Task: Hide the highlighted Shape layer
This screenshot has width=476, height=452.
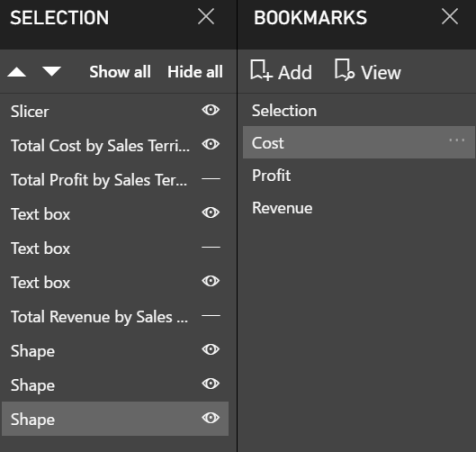Action: (211, 418)
